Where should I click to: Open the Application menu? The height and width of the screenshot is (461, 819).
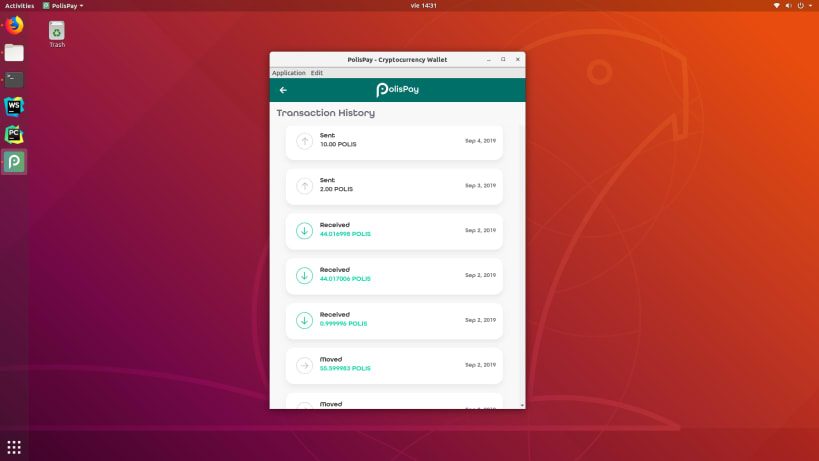point(288,73)
